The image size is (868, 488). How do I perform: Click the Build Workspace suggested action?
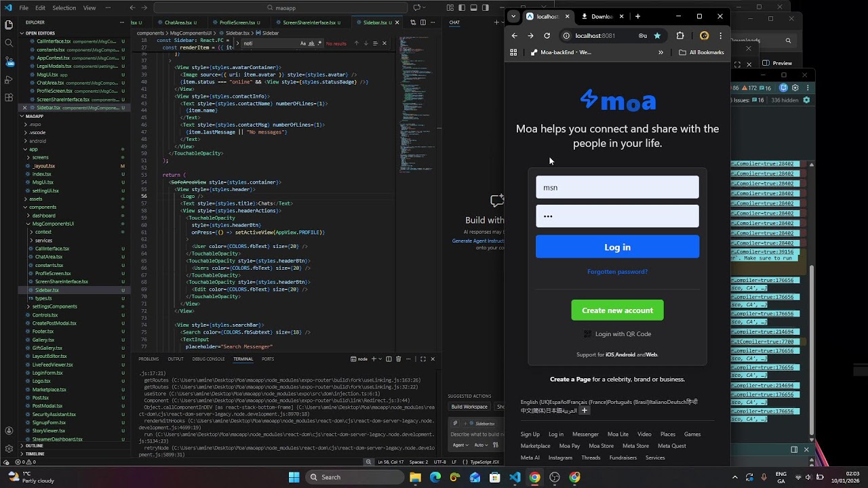click(x=469, y=407)
